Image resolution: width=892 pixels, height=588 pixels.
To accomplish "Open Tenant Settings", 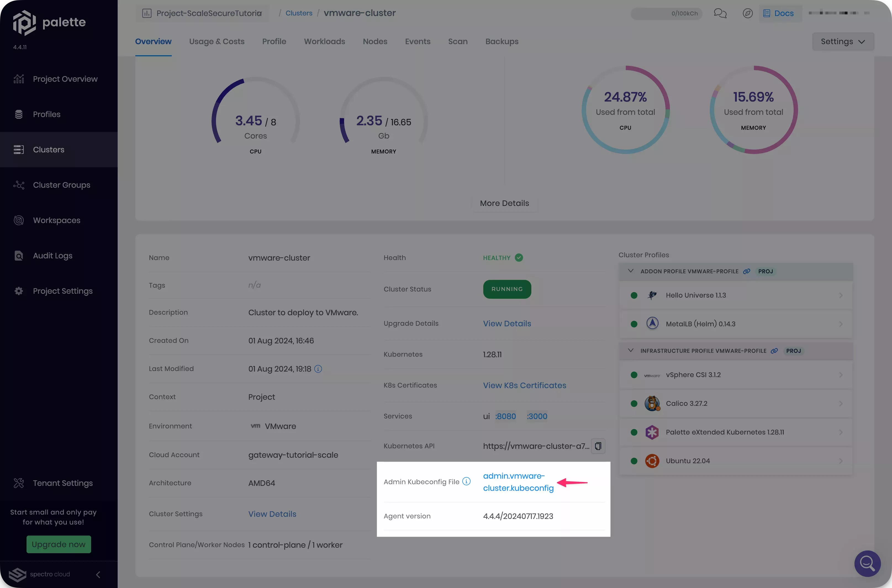I will [x=59, y=483].
